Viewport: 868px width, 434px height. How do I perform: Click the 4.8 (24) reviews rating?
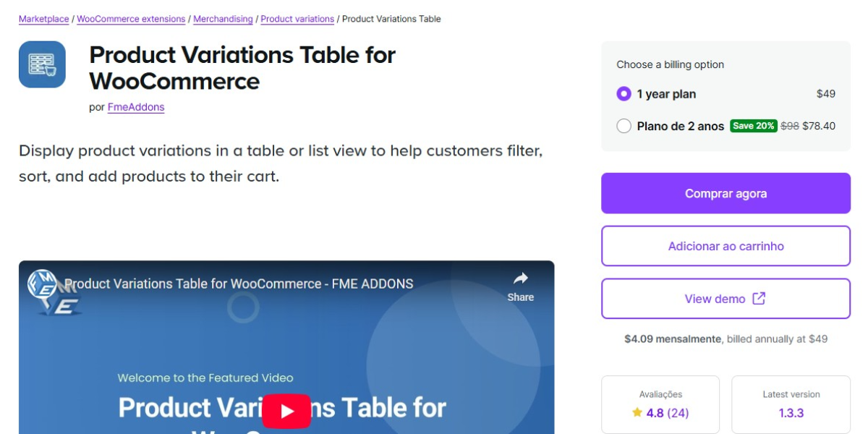click(x=667, y=413)
